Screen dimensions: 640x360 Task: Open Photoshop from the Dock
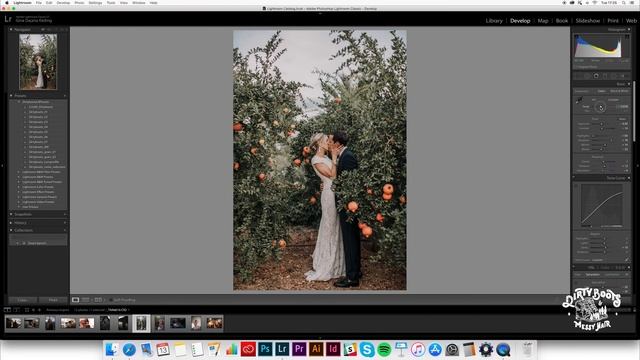coord(265,349)
